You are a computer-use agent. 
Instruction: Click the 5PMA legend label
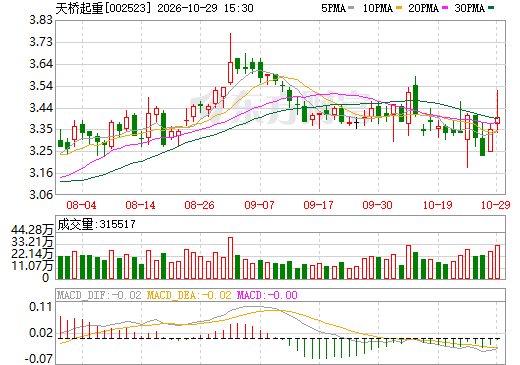[333, 8]
